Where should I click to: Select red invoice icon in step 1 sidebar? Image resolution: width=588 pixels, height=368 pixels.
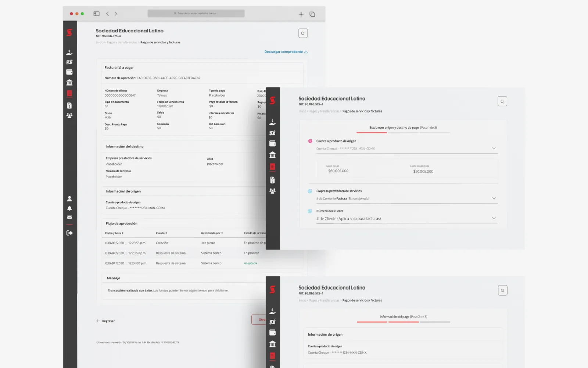tap(272, 167)
